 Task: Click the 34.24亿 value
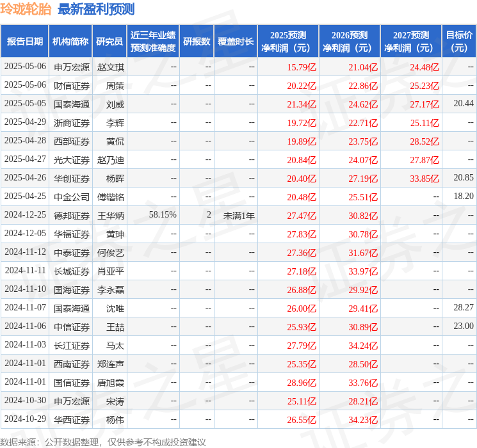click(363, 346)
